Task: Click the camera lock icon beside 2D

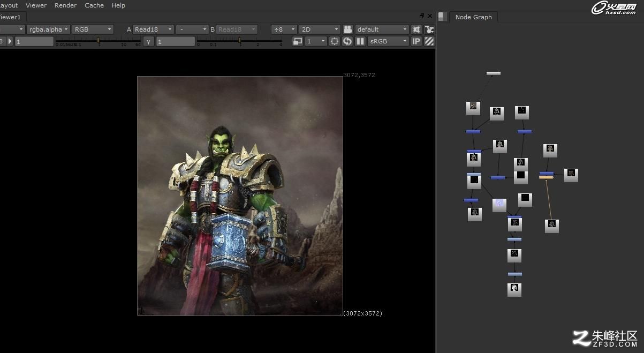Action: pos(348,29)
